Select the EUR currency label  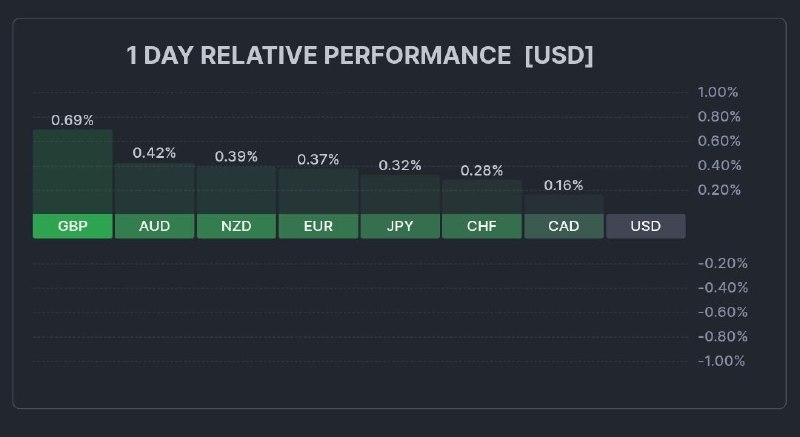(x=318, y=226)
